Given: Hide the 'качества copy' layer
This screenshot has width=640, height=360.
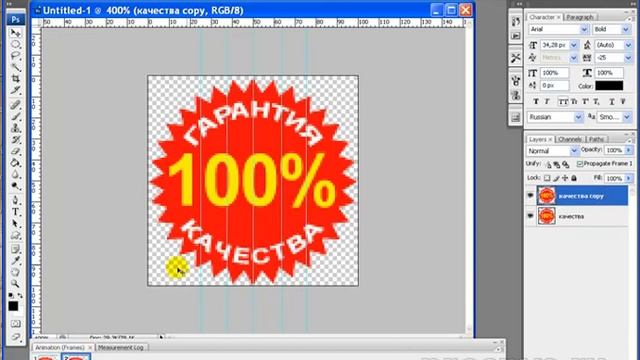Looking at the screenshot, I should [530, 196].
